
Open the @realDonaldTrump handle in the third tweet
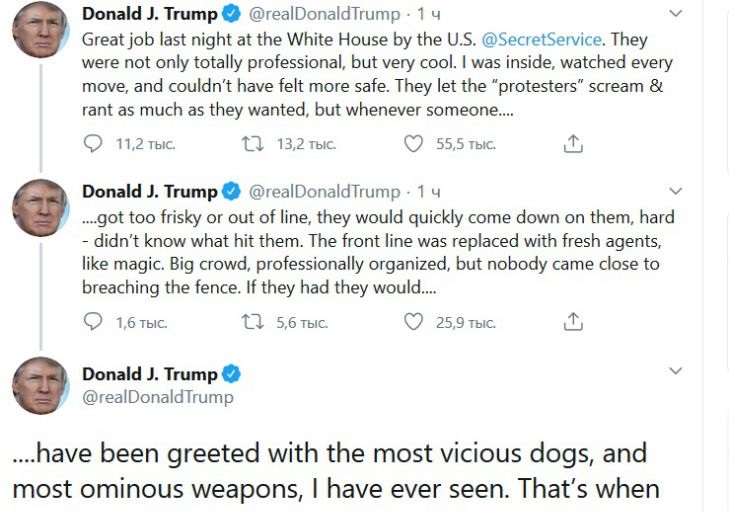pos(158,397)
